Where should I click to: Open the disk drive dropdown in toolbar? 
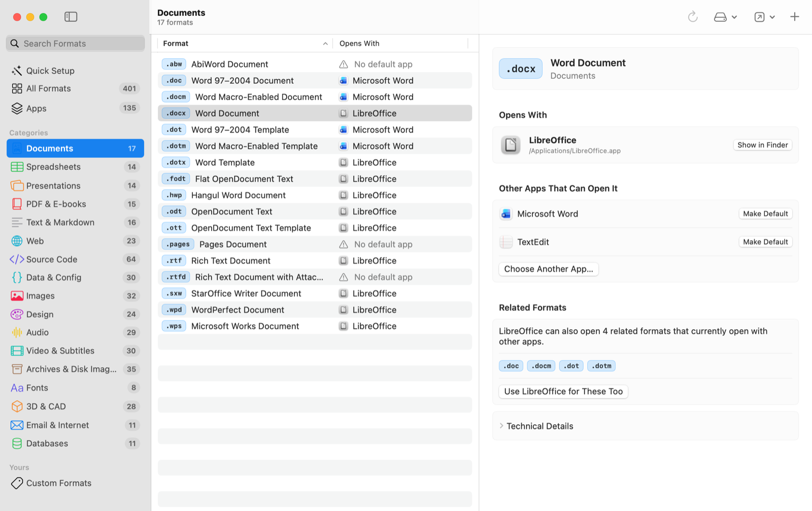(x=725, y=17)
